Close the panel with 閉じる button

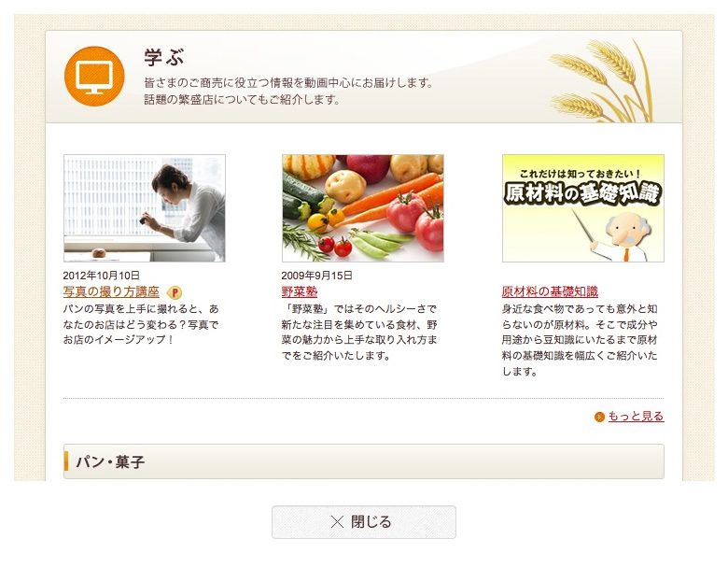point(364,522)
